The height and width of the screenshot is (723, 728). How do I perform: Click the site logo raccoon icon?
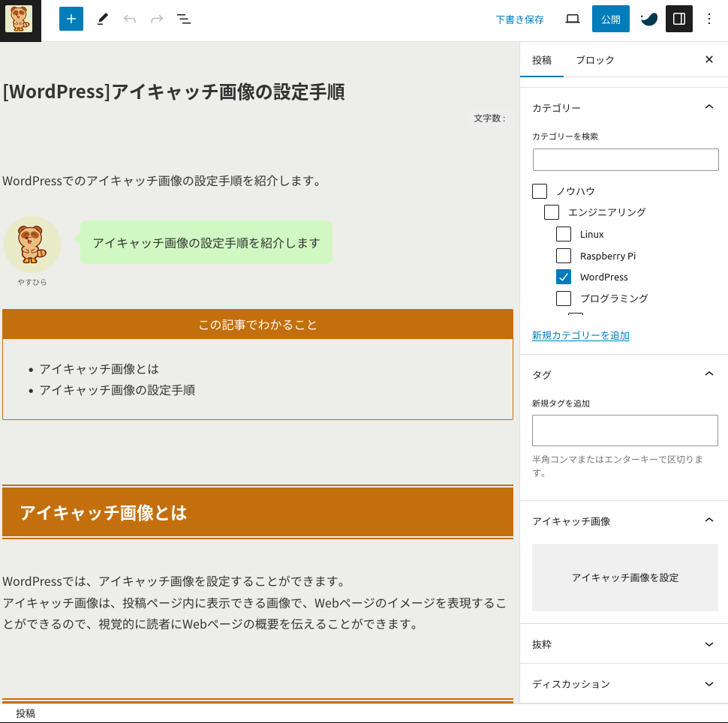[x=19, y=19]
